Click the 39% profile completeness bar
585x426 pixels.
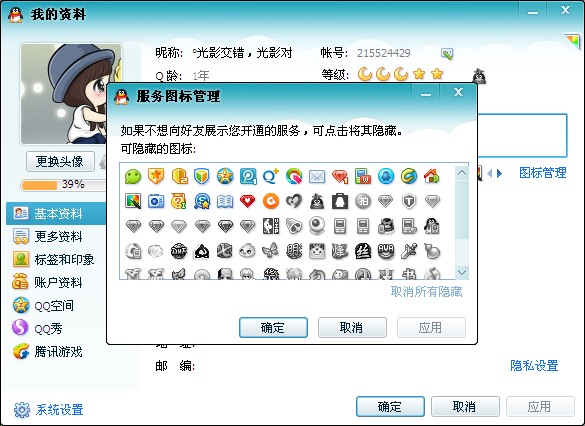click(64, 185)
